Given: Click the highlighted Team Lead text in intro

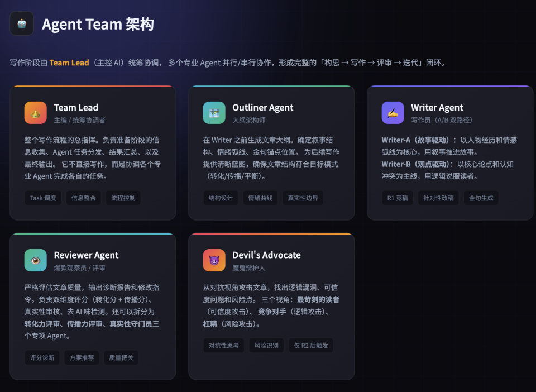Looking at the screenshot, I should [69, 63].
